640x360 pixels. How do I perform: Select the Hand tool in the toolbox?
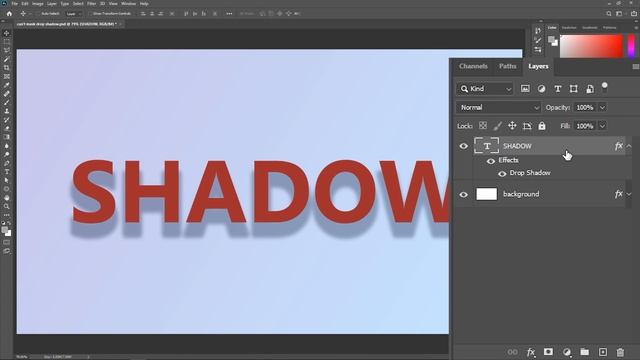point(7,198)
